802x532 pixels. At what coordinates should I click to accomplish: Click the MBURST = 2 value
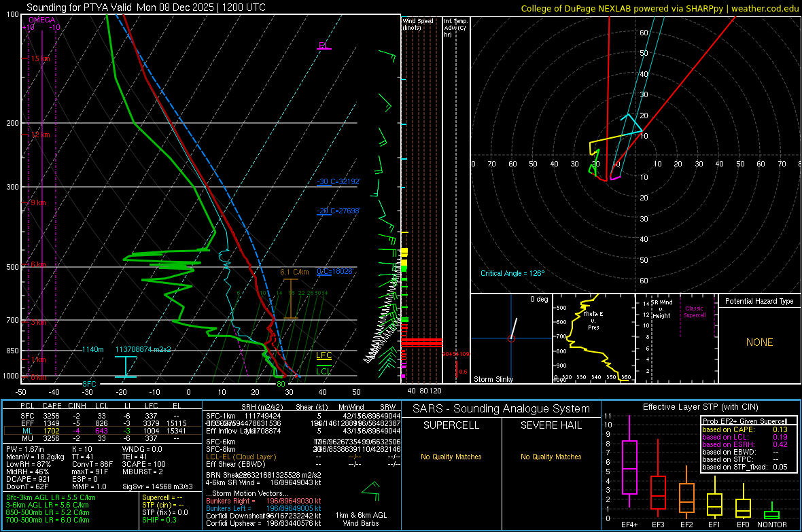pos(143,472)
